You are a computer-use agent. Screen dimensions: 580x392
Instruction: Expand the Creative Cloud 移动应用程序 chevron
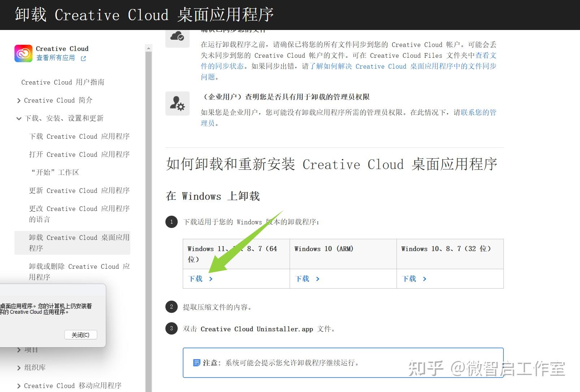[19, 386]
